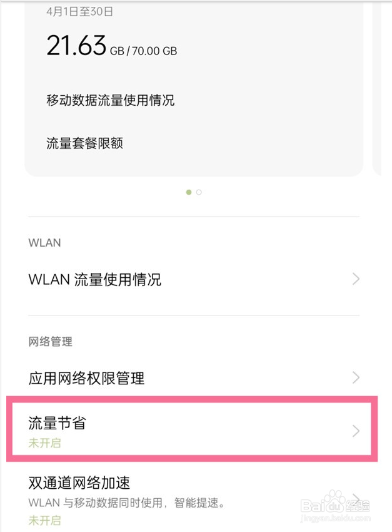Open 流量套餐限额
This screenshot has height=532, width=392.
coord(84,143)
